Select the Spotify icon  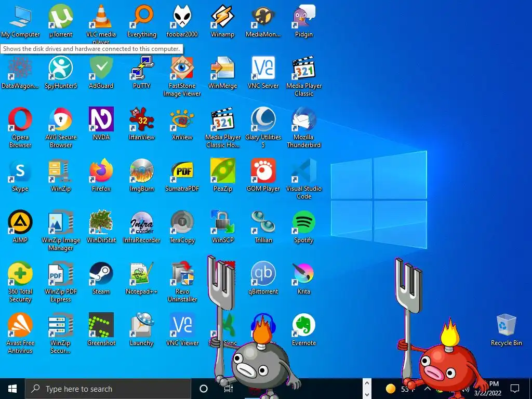(x=303, y=222)
